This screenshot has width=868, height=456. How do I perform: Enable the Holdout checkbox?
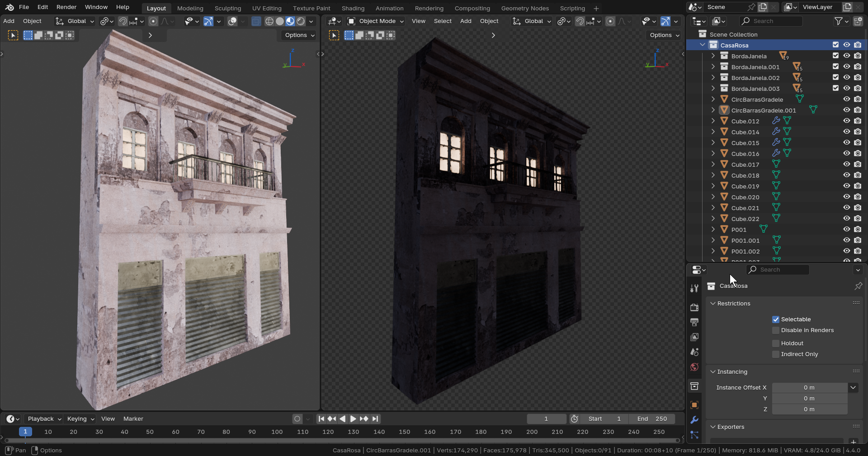click(x=776, y=343)
